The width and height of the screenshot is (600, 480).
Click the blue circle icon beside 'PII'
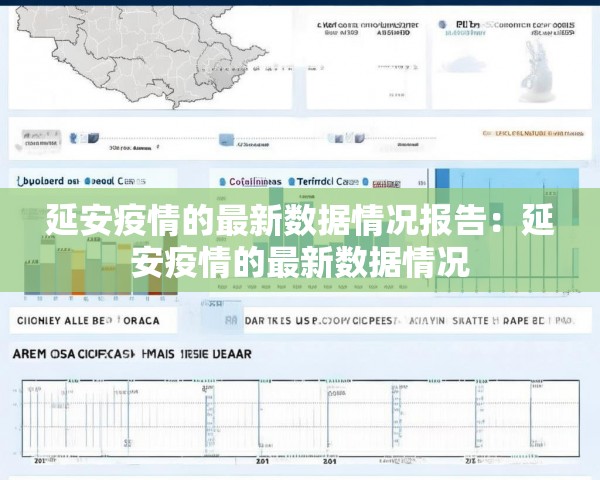(x=442, y=25)
